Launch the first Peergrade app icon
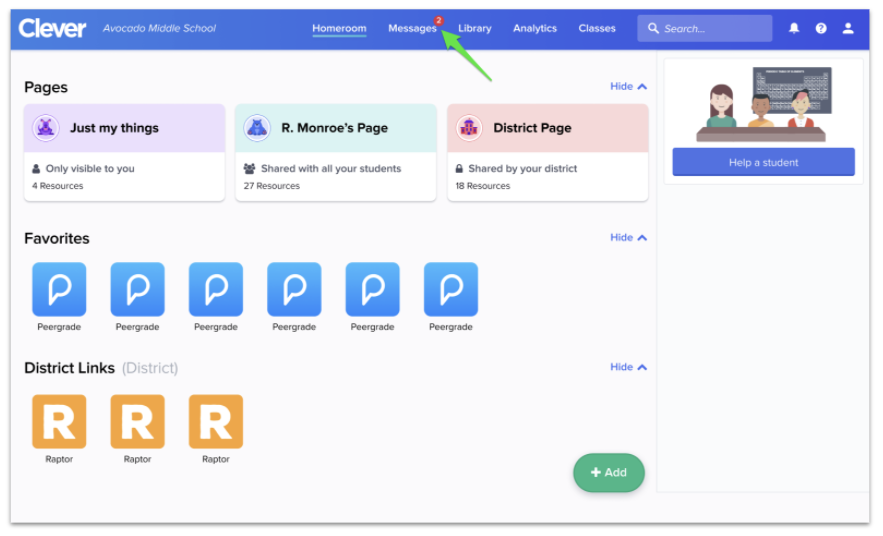This screenshot has width=883, height=536. point(59,290)
